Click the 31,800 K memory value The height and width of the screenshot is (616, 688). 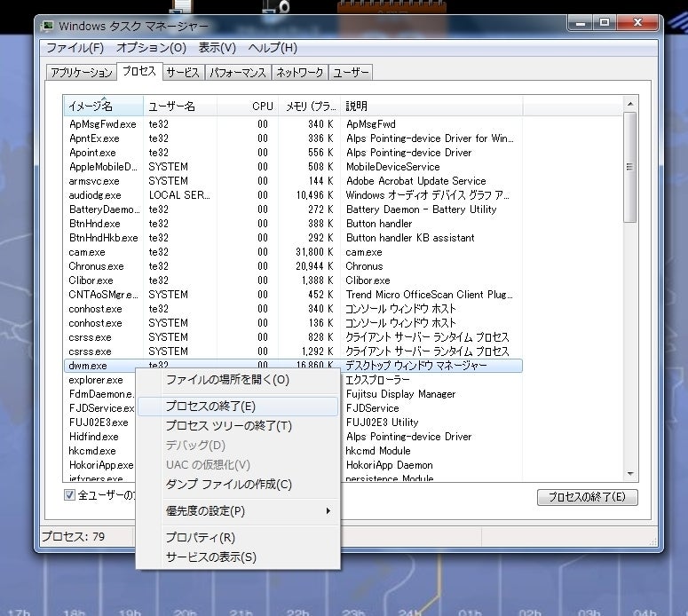314,252
